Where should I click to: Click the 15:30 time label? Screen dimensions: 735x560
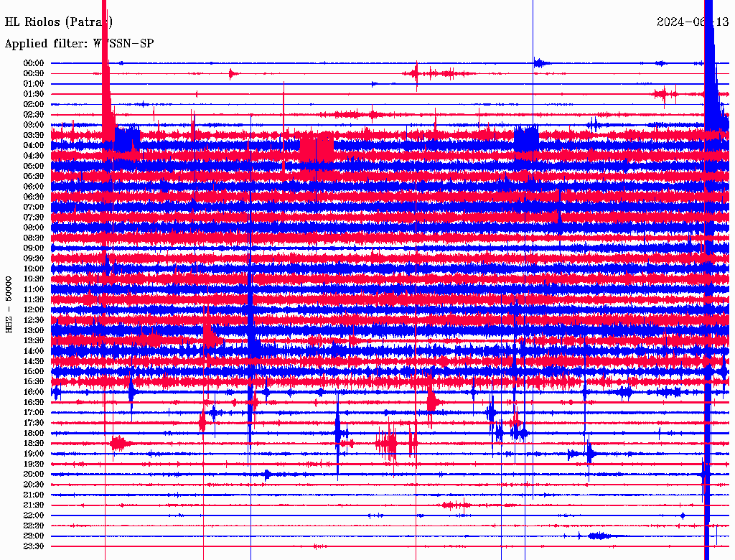[34, 381]
